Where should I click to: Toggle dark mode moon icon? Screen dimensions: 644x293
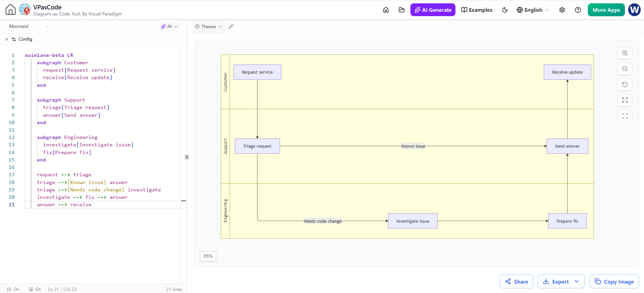(x=505, y=10)
